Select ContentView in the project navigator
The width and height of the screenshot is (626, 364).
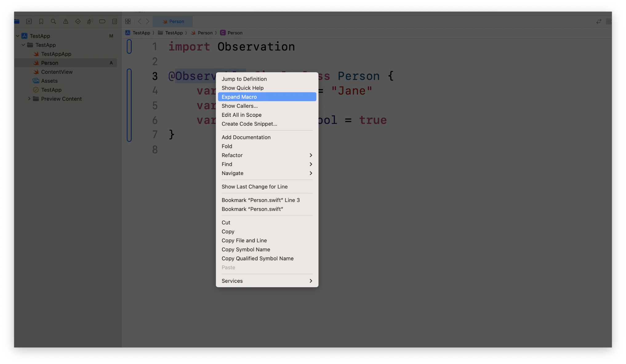point(57,72)
